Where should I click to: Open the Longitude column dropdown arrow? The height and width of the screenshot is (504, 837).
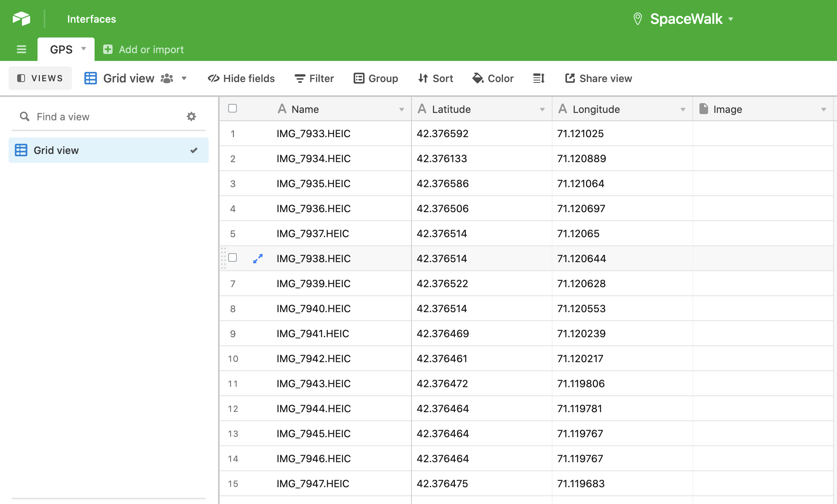coord(683,109)
